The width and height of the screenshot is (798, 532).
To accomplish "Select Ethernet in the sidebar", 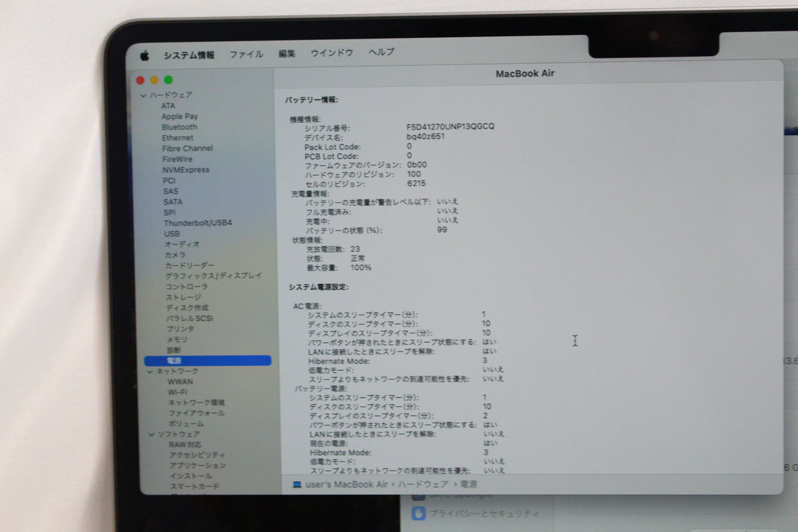I will click(x=178, y=138).
